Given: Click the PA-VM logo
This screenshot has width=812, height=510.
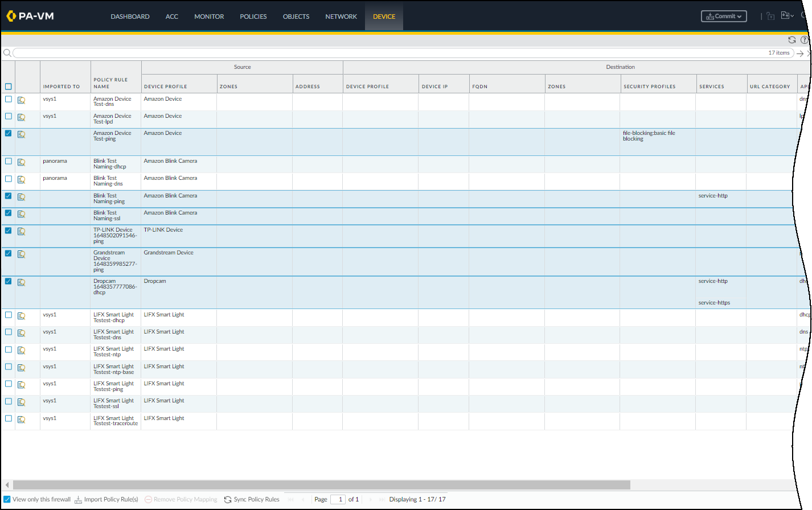Looking at the screenshot, I should (30, 16).
